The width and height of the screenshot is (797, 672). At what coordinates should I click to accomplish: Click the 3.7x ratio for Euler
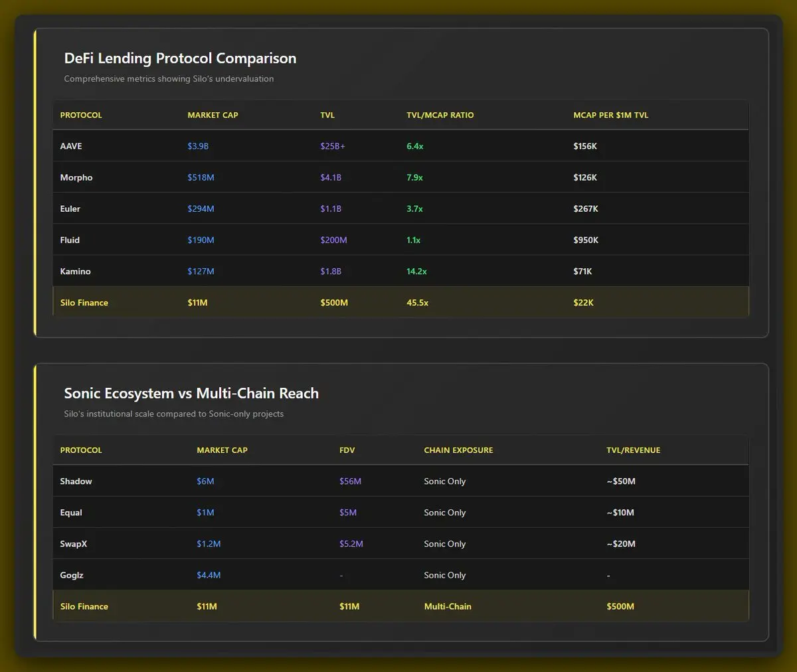tap(414, 209)
